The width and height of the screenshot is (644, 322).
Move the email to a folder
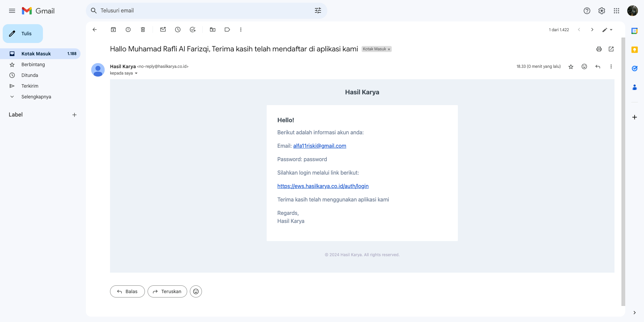coord(213,30)
